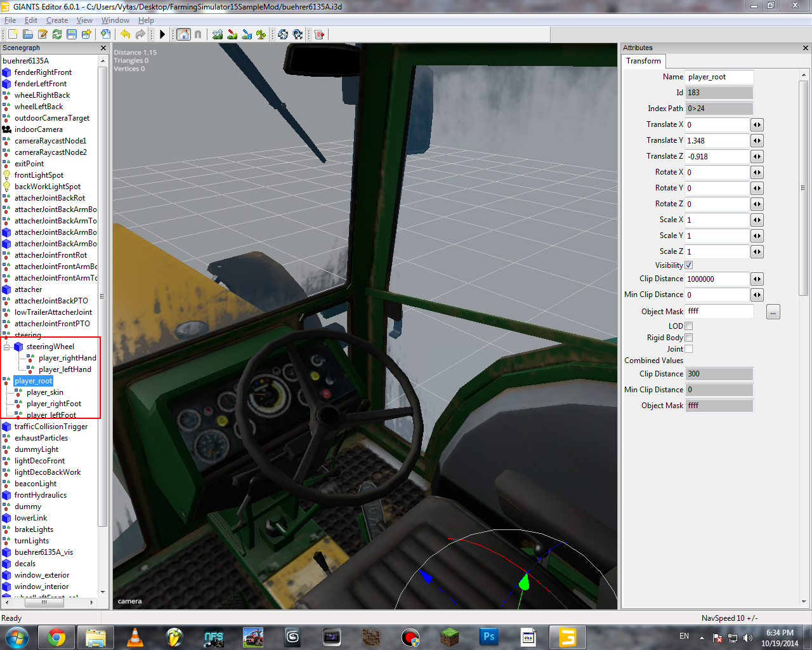The width and height of the screenshot is (812, 650).
Task: Click the Translate Y input field
Action: pos(717,141)
